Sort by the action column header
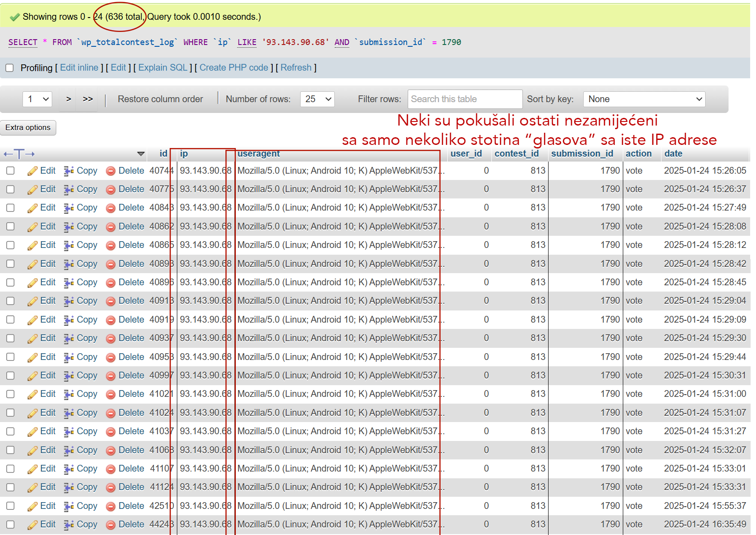756x535 pixels. point(639,153)
